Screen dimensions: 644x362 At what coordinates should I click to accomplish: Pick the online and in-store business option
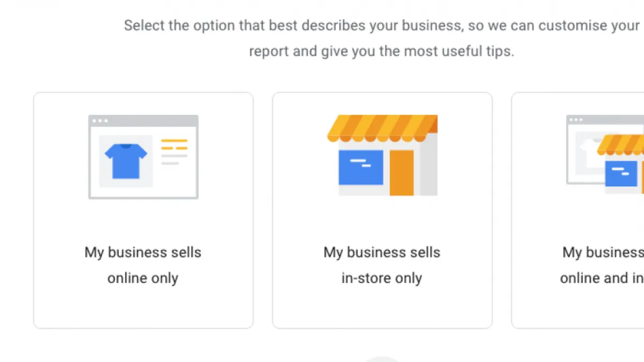coord(578,210)
